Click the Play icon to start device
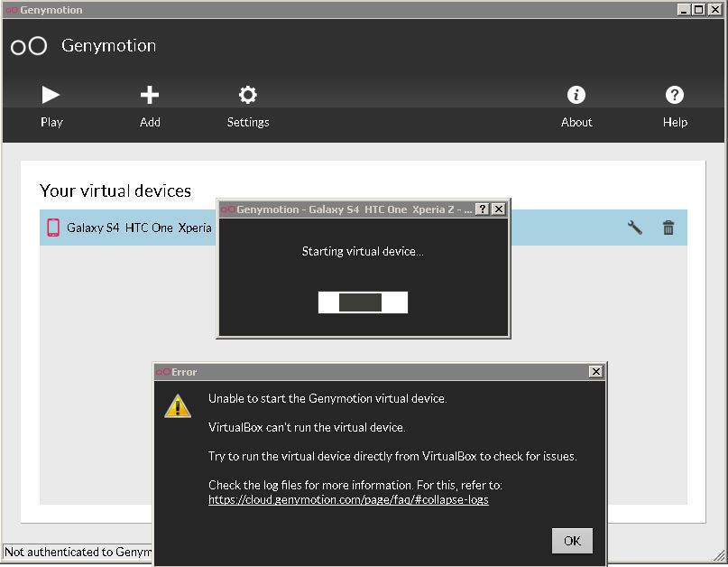Image resolution: width=728 pixels, height=567 pixels. (x=51, y=94)
